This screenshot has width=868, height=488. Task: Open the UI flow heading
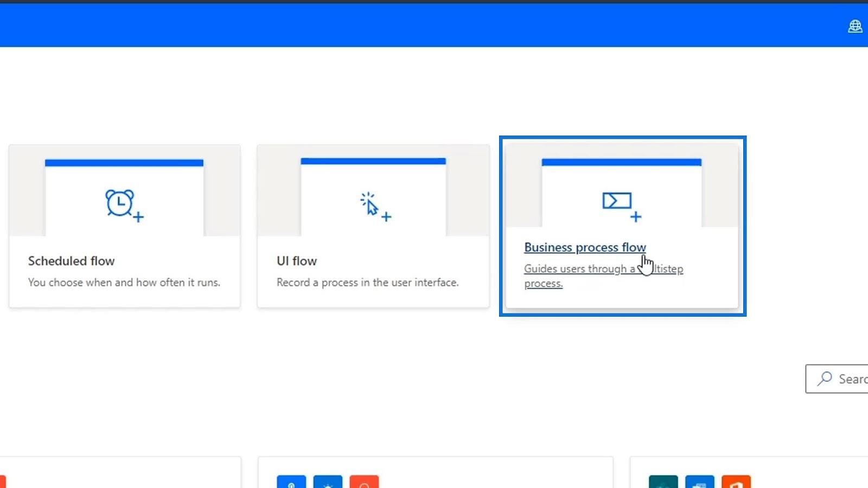pyautogui.click(x=297, y=261)
